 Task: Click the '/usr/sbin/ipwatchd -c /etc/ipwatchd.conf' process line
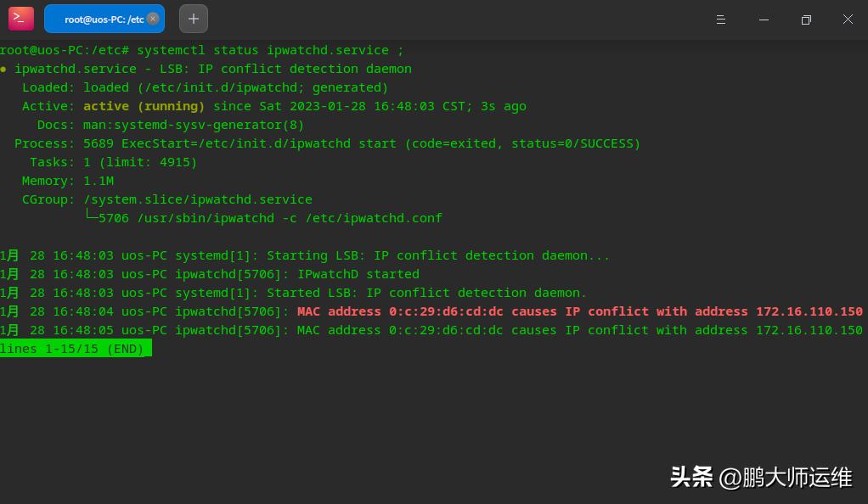click(x=270, y=218)
